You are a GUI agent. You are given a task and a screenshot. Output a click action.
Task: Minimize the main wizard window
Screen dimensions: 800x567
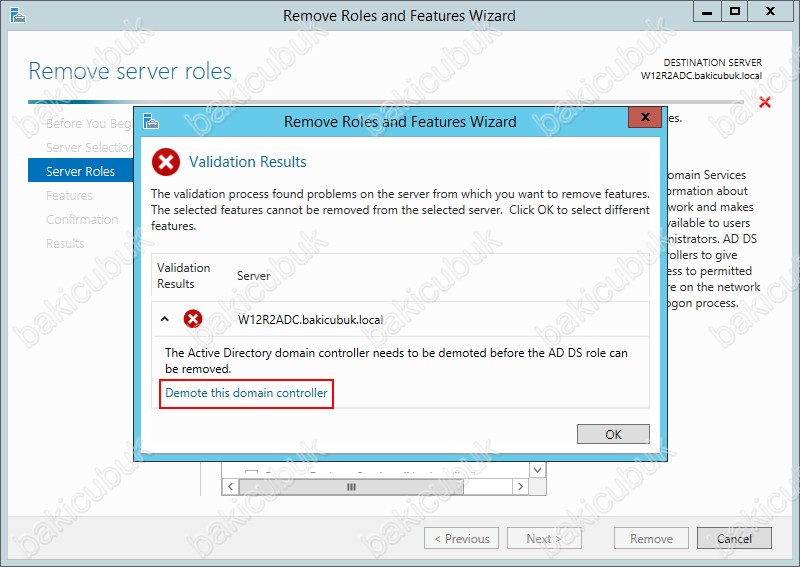pyautogui.click(x=707, y=11)
